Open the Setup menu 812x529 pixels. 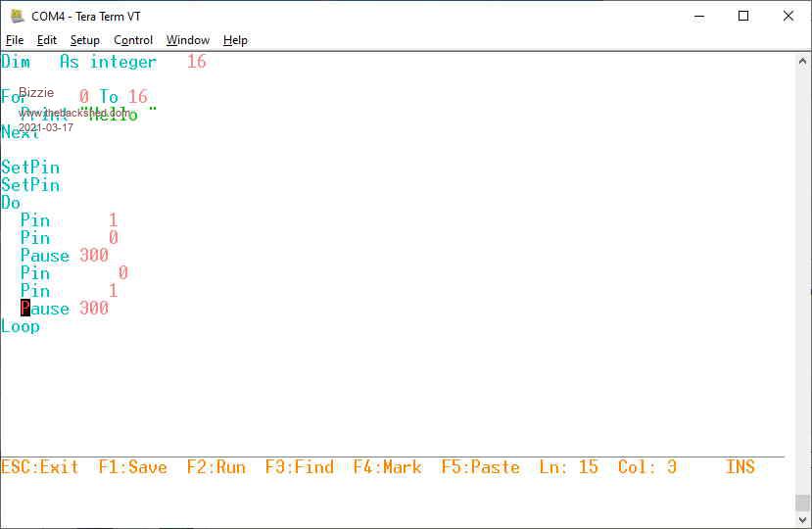tap(85, 40)
